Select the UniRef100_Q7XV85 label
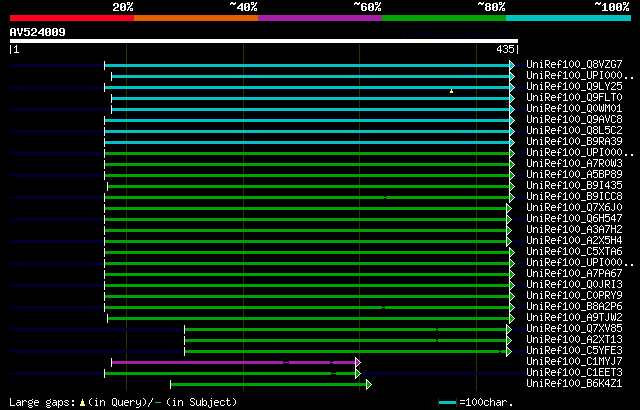 574,329
